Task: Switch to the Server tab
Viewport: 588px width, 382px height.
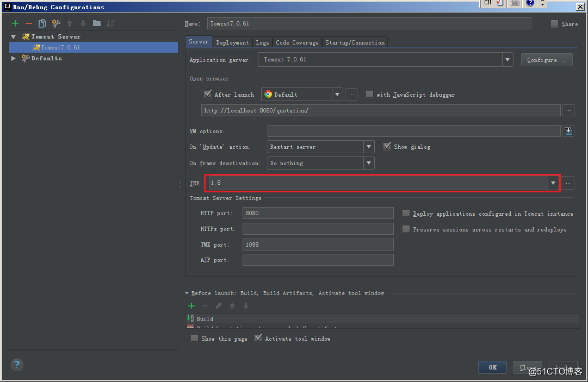Action: point(199,42)
